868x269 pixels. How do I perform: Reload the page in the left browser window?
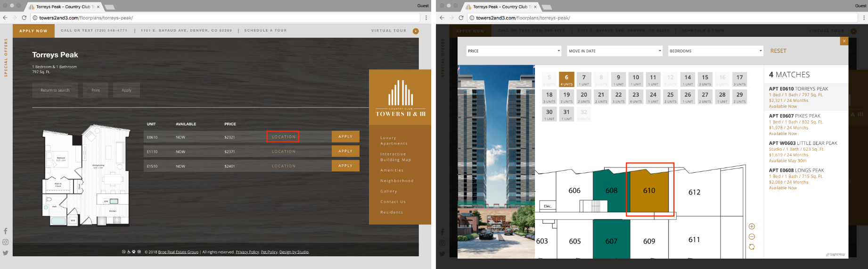(24, 17)
